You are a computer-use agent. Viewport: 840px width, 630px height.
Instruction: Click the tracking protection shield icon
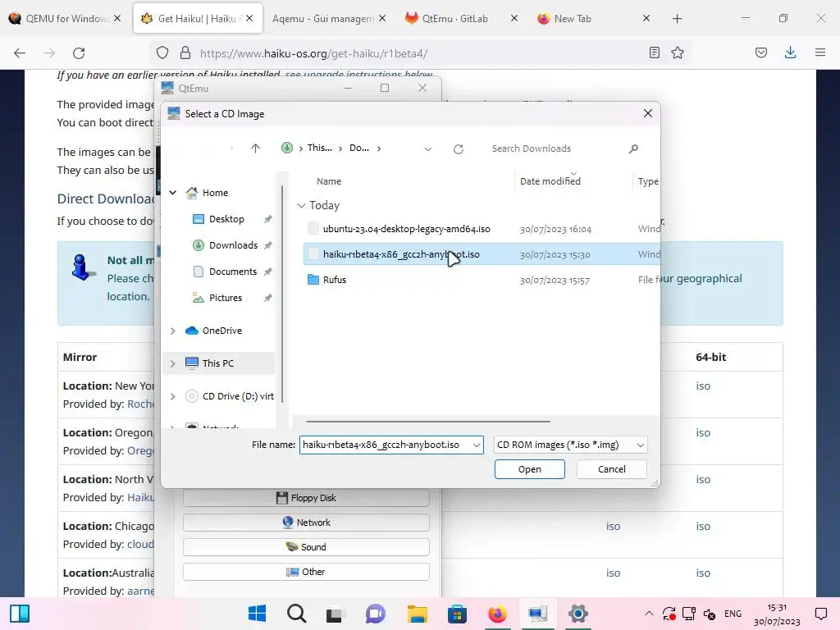[x=162, y=52]
